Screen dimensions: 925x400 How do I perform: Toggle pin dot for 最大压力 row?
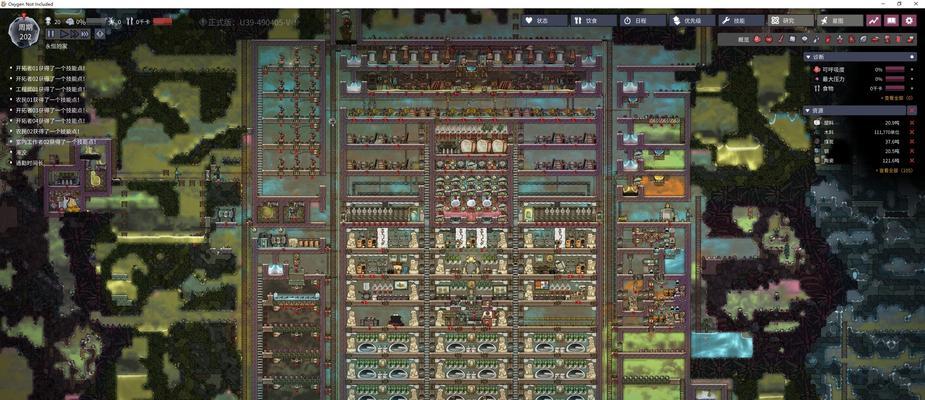[911, 78]
